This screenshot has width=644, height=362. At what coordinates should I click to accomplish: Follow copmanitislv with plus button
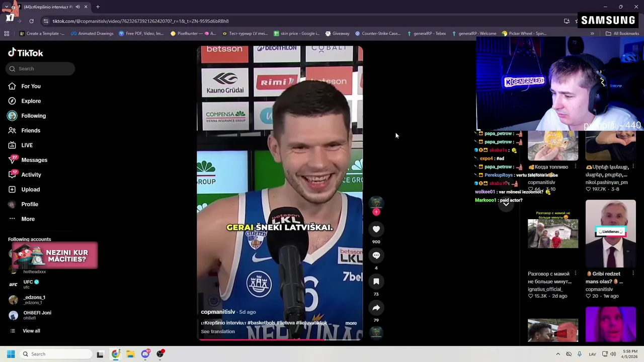(376, 212)
